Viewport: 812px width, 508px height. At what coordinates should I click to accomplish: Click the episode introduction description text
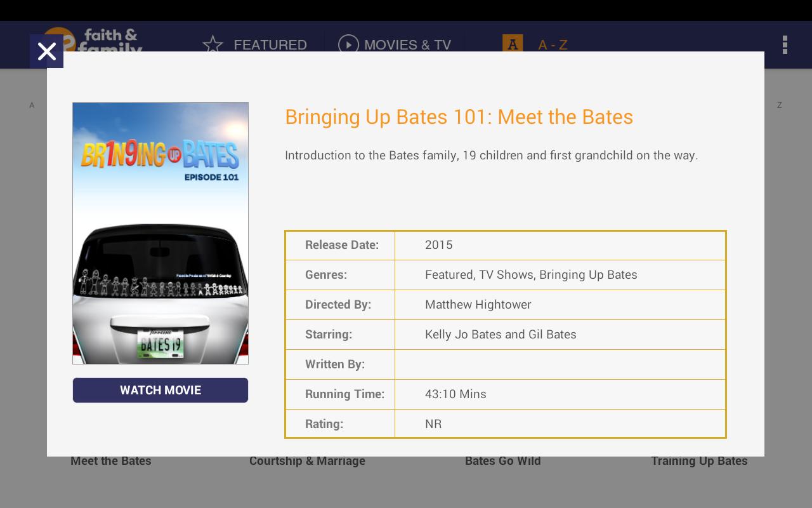tap(491, 155)
